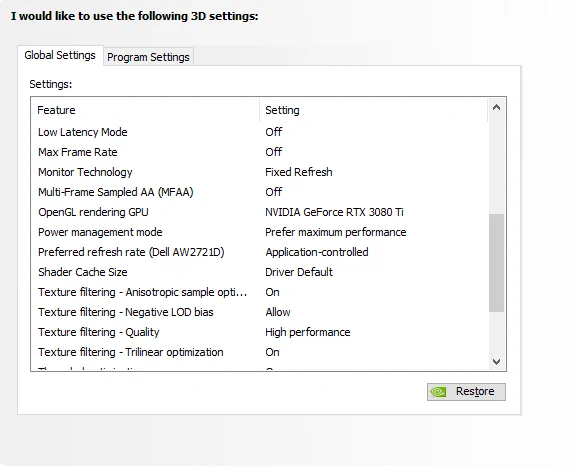Click the Restore button
This screenshot has height=470, width=579.
point(466,391)
